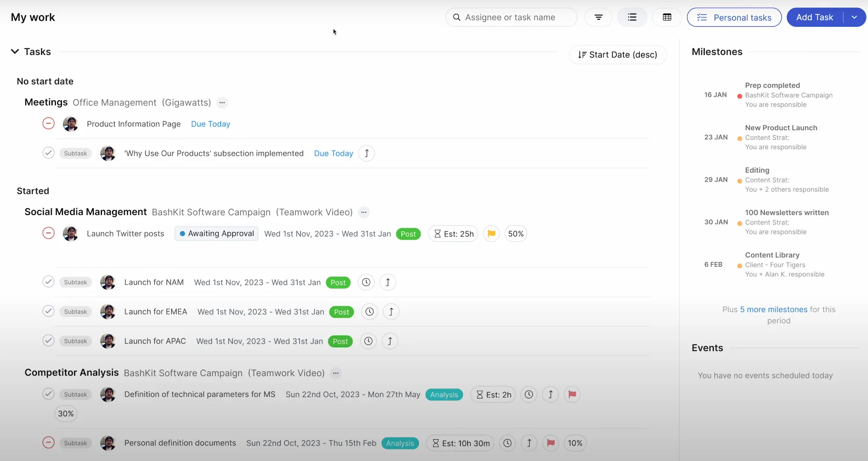
Task: Toggle red status circle on Launch Twitter posts
Action: 49,233
